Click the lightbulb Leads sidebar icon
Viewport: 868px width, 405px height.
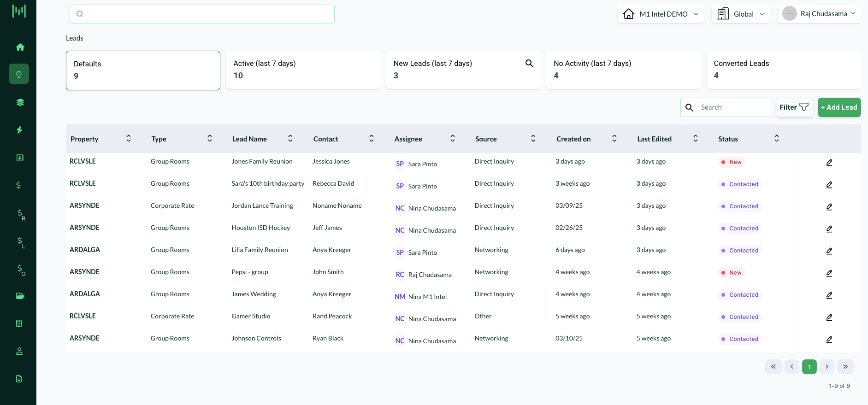[x=19, y=74]
